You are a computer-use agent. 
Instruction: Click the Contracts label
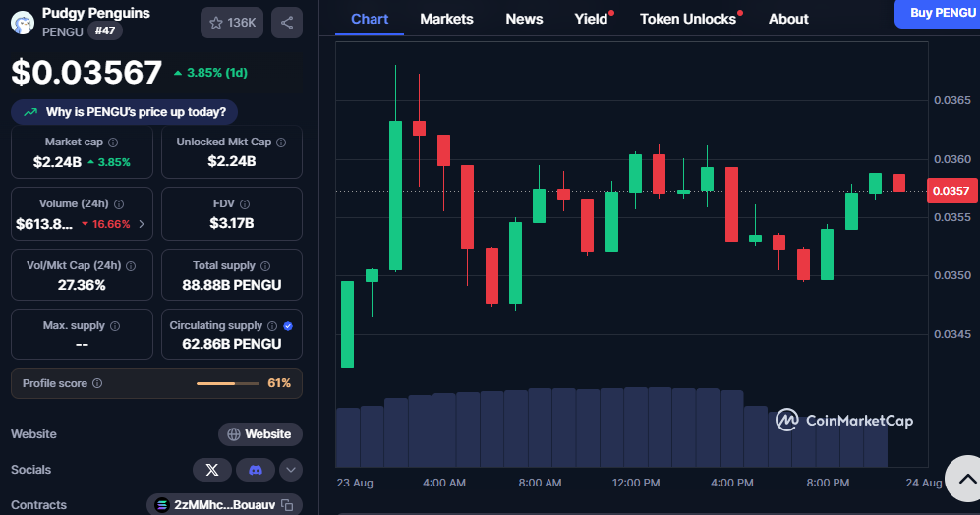coord(38,505)
